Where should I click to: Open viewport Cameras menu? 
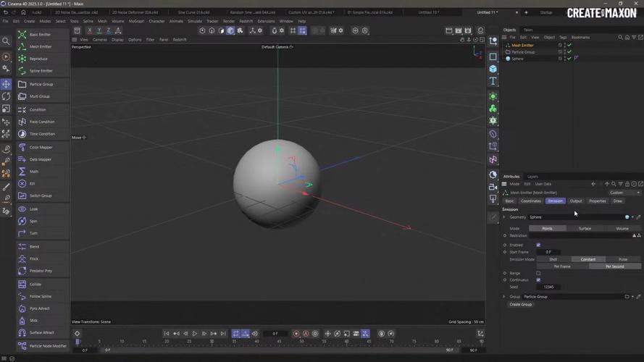pos(100,40)
